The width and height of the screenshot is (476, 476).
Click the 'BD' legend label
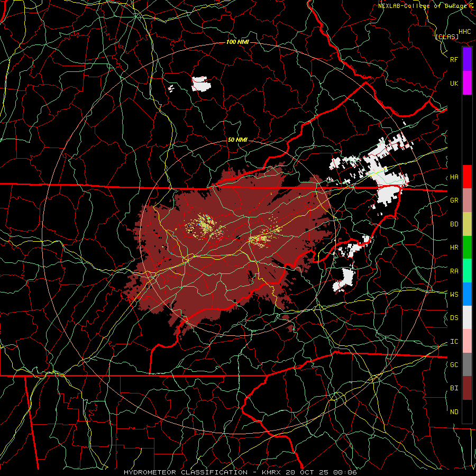pyautogui.click(x=454, y=224)
